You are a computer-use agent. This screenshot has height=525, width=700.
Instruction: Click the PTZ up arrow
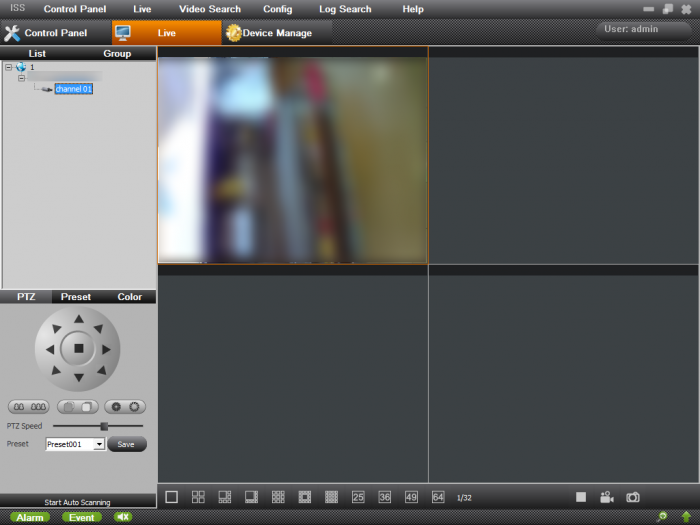coord(79,319)
